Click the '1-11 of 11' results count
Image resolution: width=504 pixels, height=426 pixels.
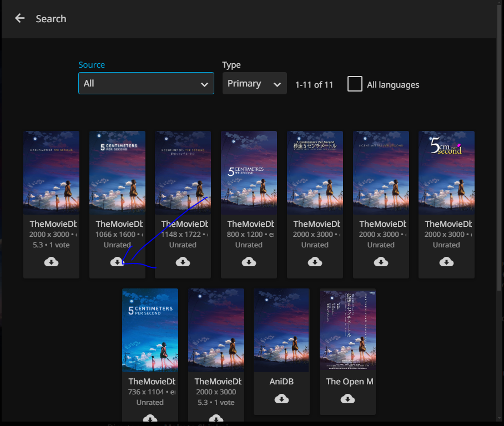(x=314, y=85)
